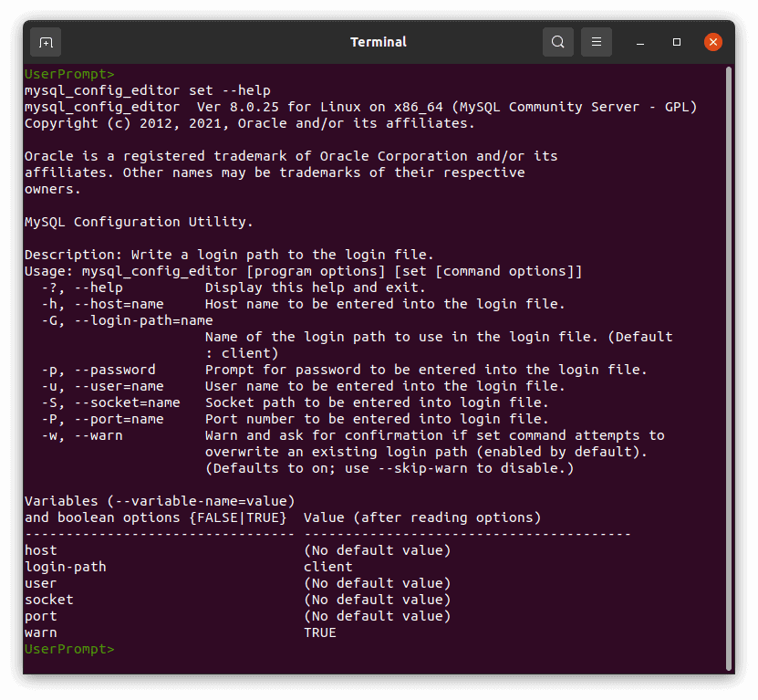Click 'Prompt for password to be entered' description
This screenshot has height=700, width=758.
426,370
